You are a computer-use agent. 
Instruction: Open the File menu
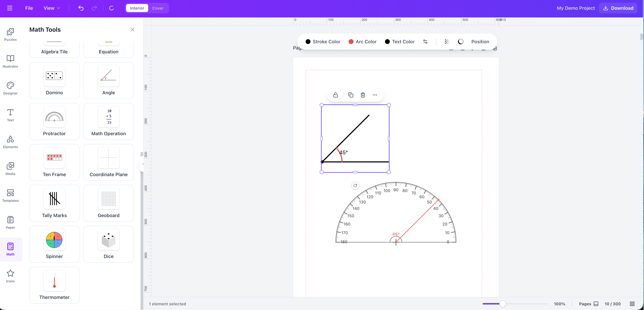[x=29, y=8]
